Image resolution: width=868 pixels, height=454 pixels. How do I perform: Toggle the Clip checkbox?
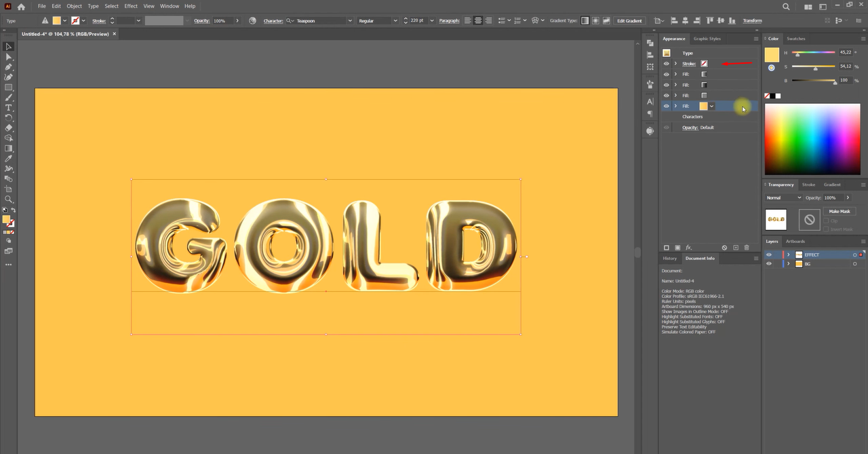point(827,221)
